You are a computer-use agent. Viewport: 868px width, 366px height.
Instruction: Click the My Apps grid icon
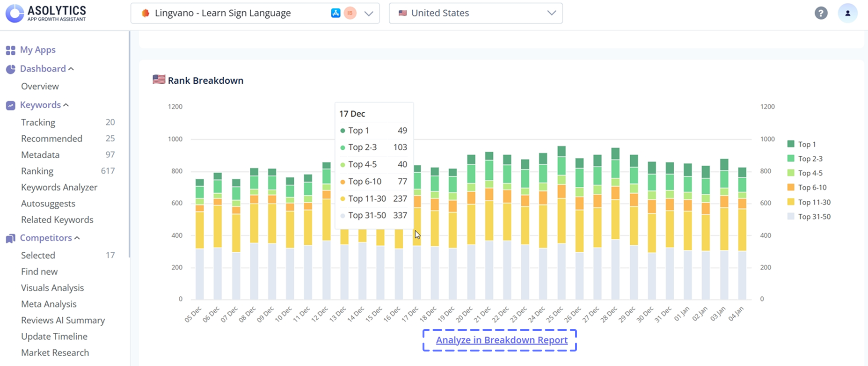[x=10, y=50]
